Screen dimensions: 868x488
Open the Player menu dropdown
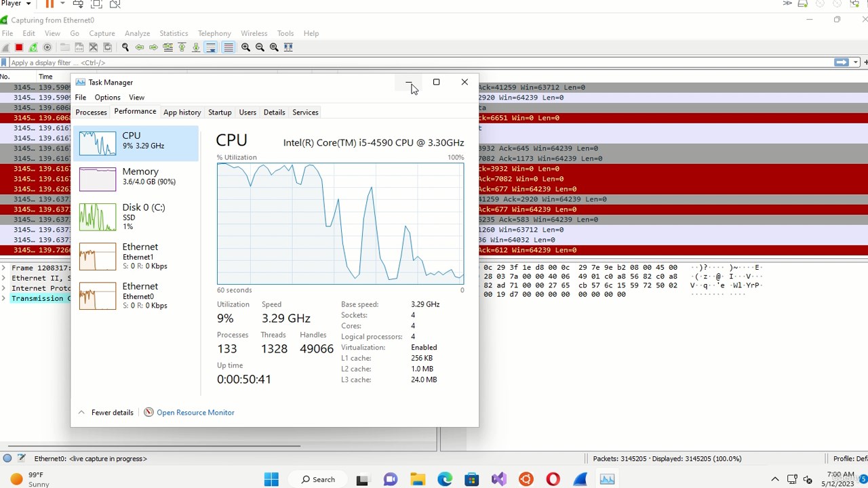click(x=16, y=3)
